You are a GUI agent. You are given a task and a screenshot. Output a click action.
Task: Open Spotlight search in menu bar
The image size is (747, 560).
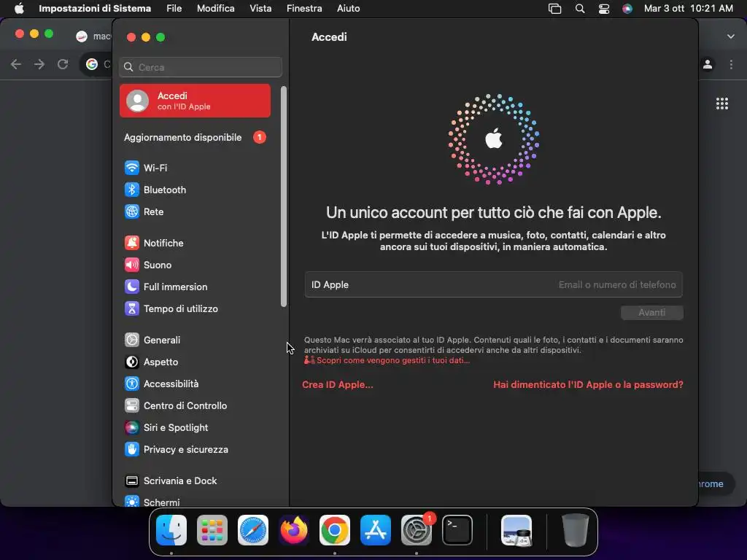click(x=580, y=9)
